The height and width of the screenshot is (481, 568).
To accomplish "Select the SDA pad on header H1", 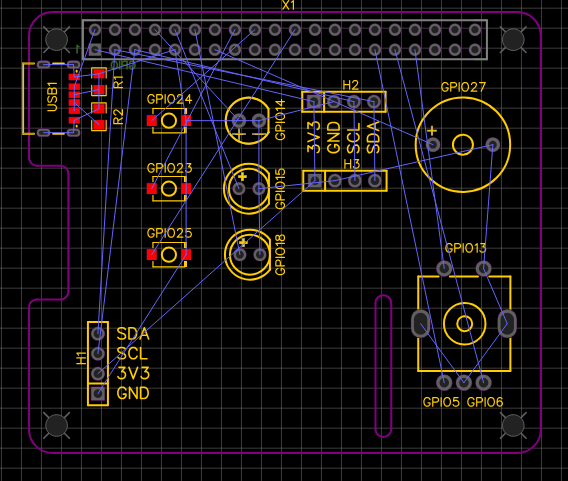I will (x=98, y=333).
